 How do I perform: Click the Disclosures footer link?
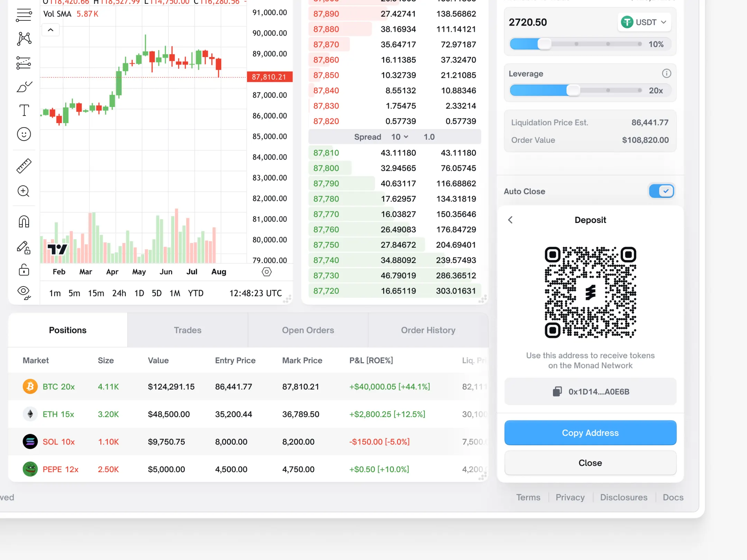pyautogui.click(x=624, y=497)
